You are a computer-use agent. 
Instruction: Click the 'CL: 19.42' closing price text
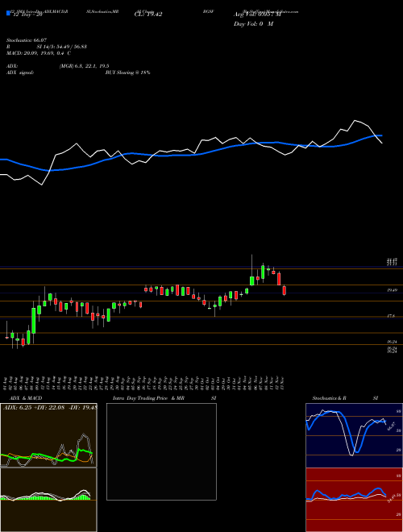tap(148, 15)
